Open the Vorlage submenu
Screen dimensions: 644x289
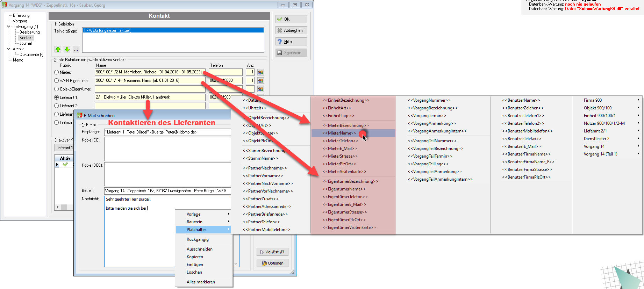(204, 214)
